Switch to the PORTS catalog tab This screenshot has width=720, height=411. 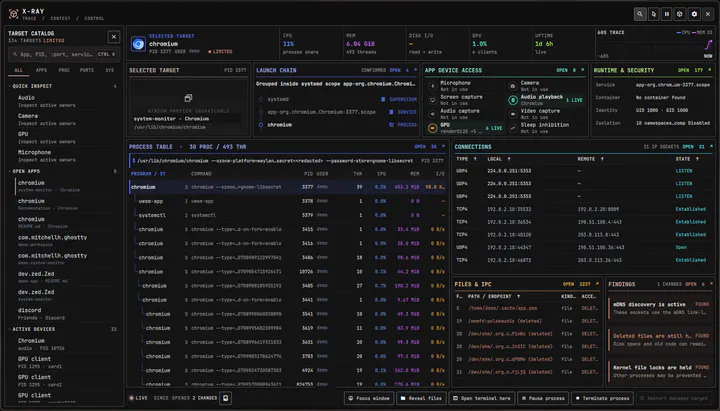(87, 70)
